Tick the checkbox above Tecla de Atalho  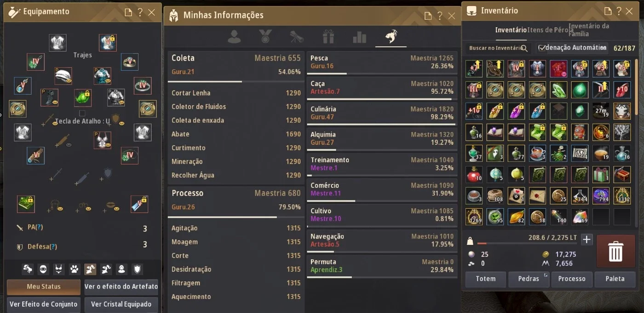click(82, 113)
